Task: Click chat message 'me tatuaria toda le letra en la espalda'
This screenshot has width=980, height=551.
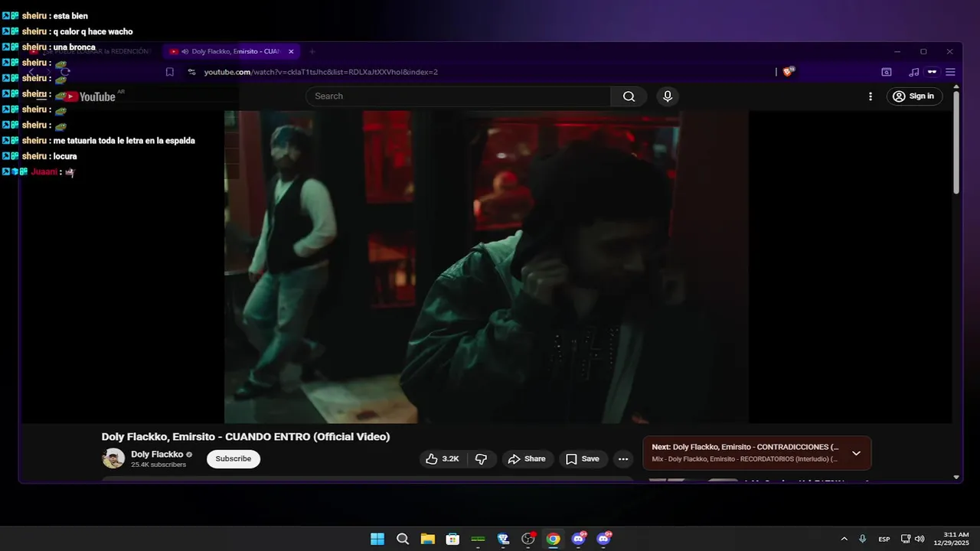Action: pyautogui.click(x=124, y=141)
